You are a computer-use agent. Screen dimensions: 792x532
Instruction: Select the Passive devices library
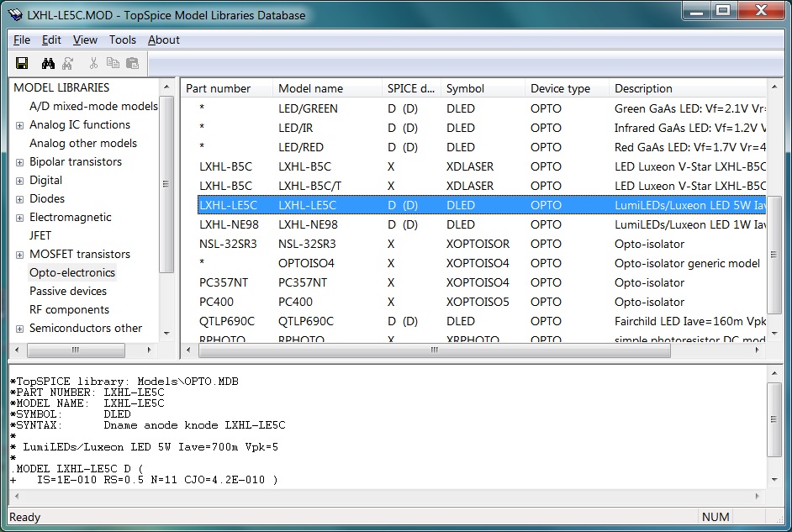tap(68, 291)
